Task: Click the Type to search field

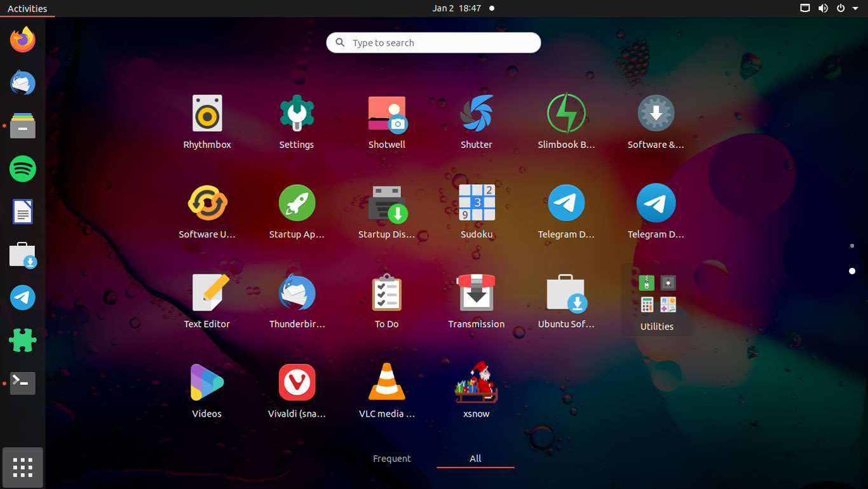Action: (433, 43)
